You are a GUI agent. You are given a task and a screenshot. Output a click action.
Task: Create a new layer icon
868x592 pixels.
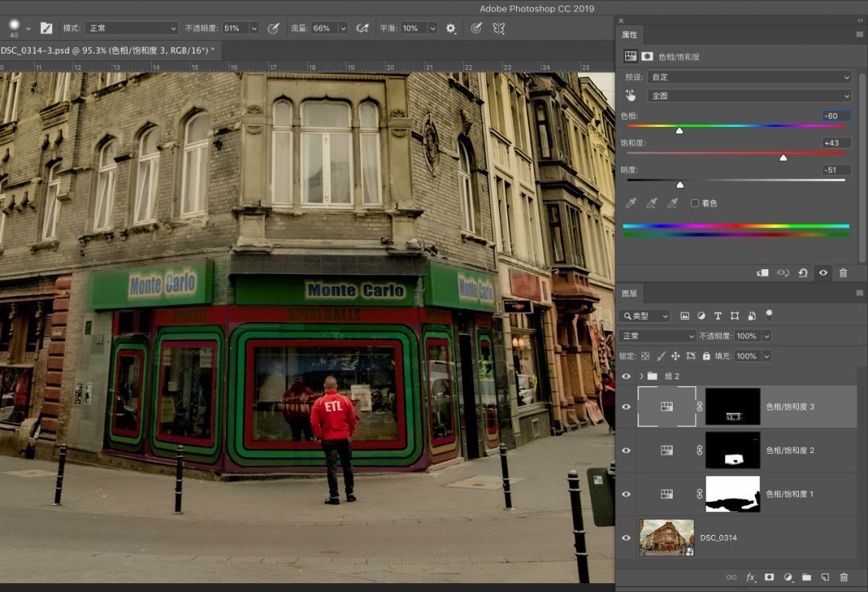tap(825, 577)
